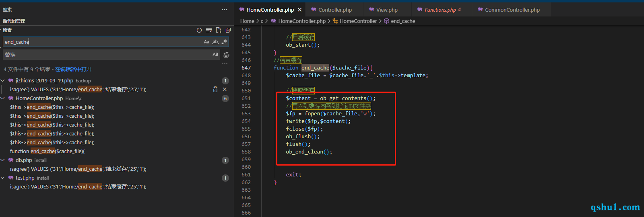The image size is (644, 217).
Task: Click 'flush();' on line 657
Action: pyautogui.click(x=298, y=144)
